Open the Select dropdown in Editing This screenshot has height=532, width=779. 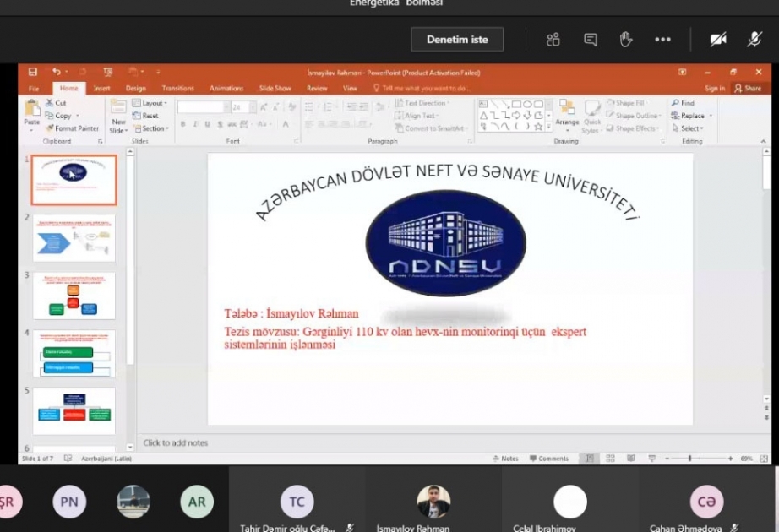pos(688,128)
